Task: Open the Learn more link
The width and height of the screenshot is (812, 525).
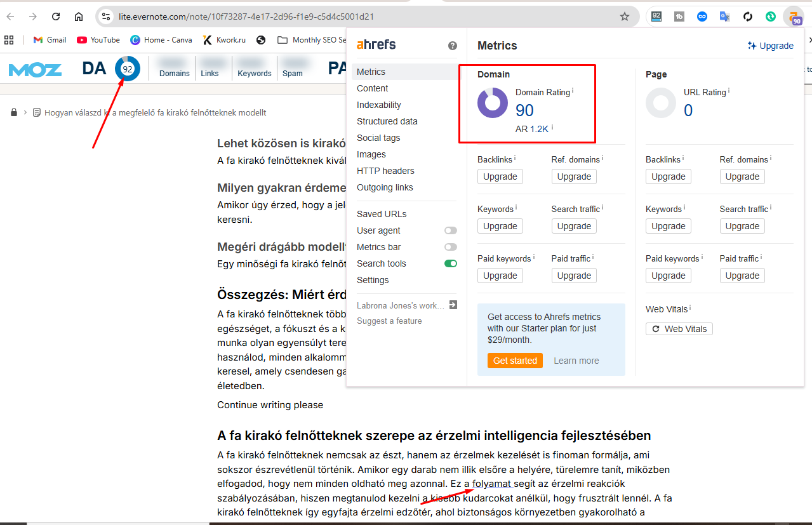Action: pyautogui.click(x=576, y=360)
